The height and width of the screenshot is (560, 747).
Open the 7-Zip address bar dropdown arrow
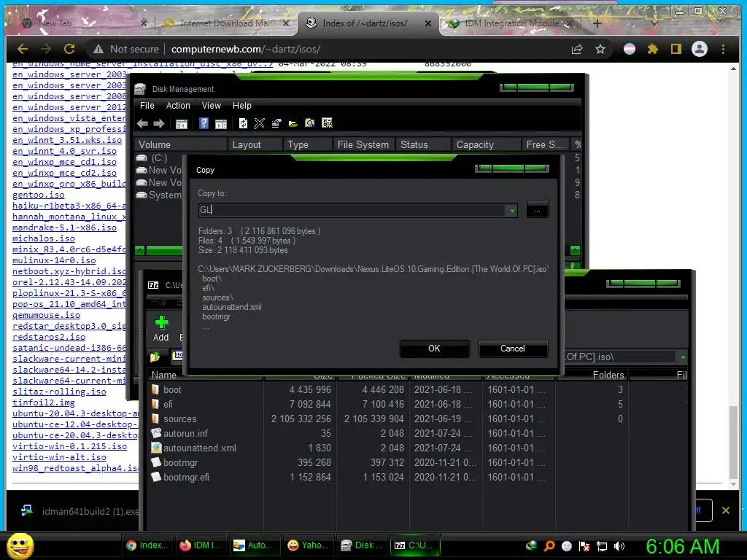683,357
